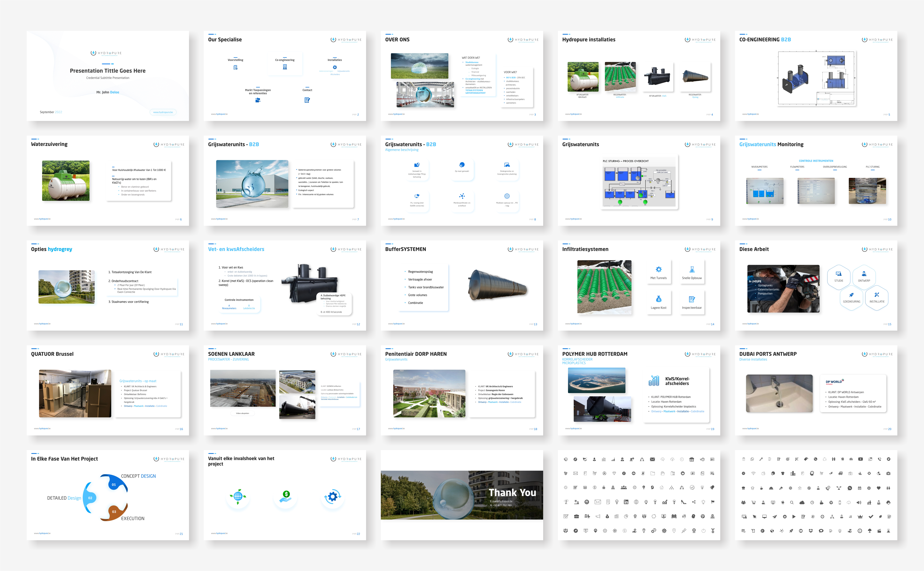Click the open book icon
The width and height of the screenshot is (924, 571).
674,516
